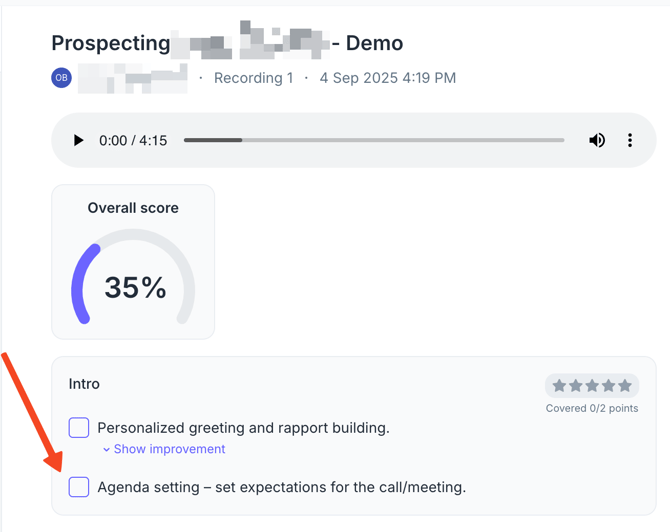Click the Prospecting Demo title
Image resolution: width=670 pixels, height=532 pixels.
pos(227,44)
